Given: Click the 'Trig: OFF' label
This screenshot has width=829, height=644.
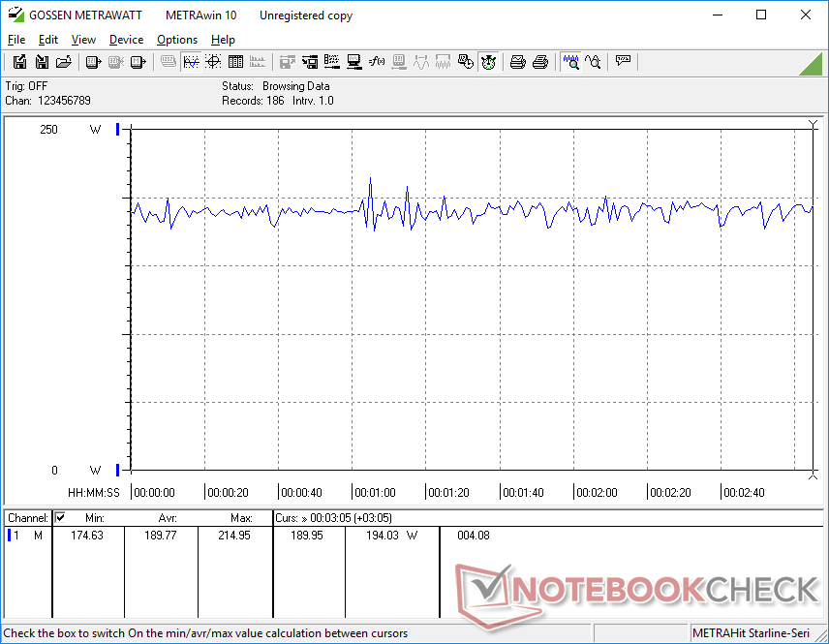Looking at the screenshot, I should point(26,85).
